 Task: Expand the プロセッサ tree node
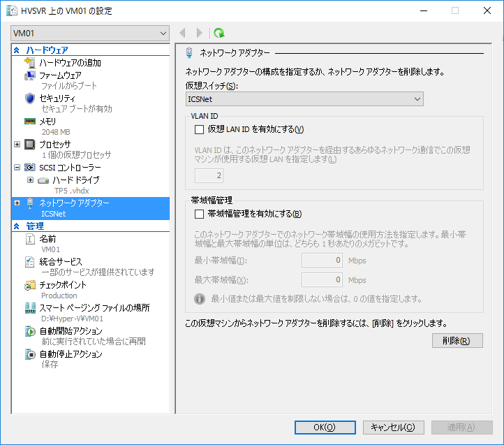coord(17,145)
